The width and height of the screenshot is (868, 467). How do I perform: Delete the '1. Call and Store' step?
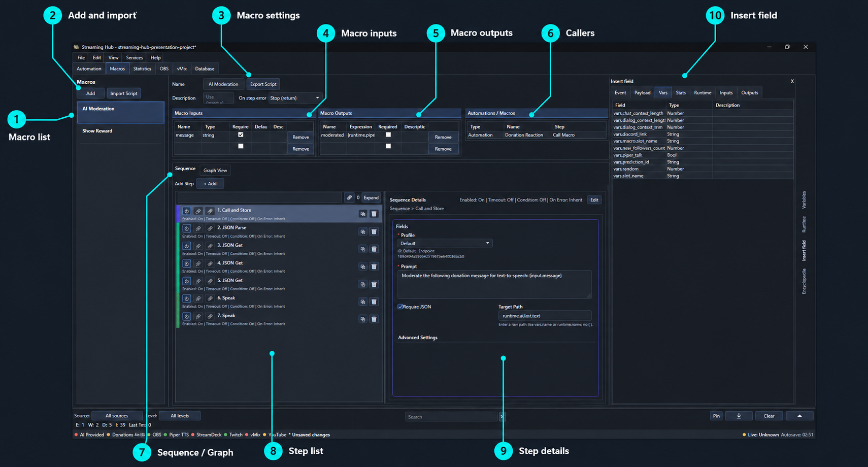tap(374, 214)
